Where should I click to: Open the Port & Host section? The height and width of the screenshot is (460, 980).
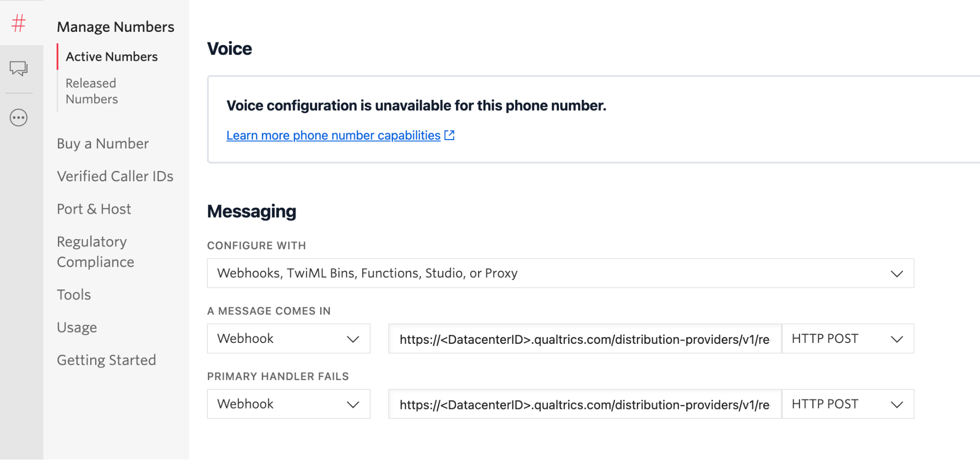[x=94, y=208]
